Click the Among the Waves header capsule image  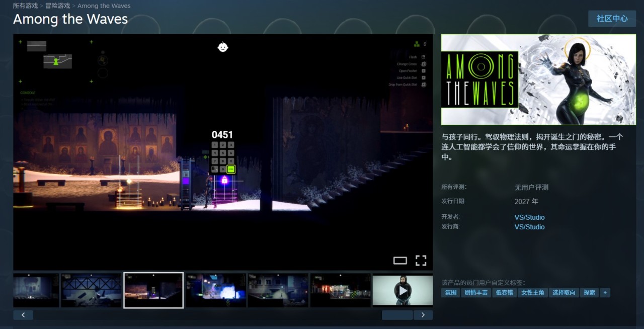pyautogui.click(x=538, y=79)
